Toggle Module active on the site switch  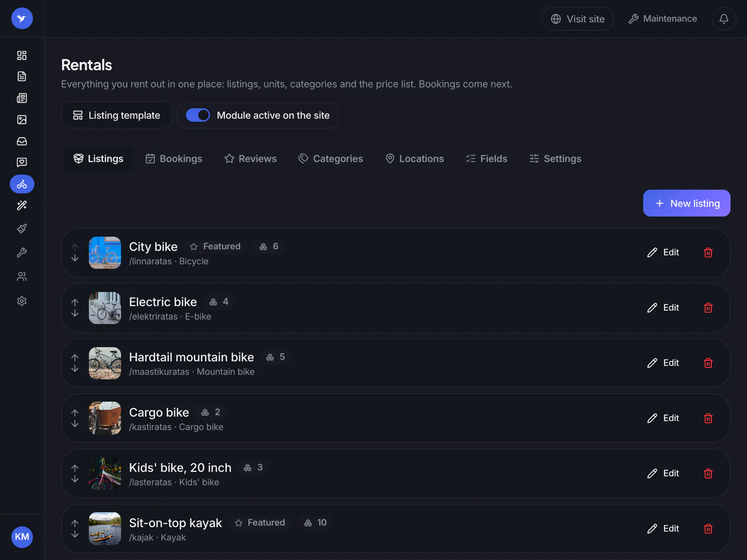coord(198,115)
